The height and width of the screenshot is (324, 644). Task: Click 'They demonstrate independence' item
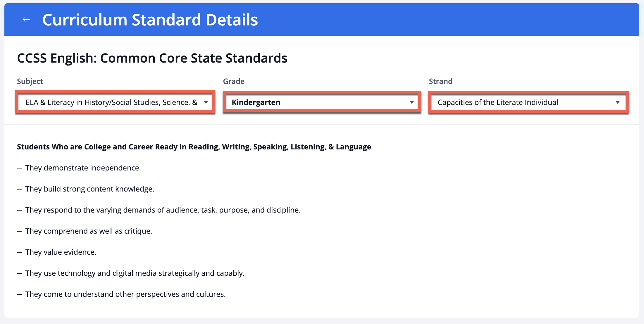(83, 168)
